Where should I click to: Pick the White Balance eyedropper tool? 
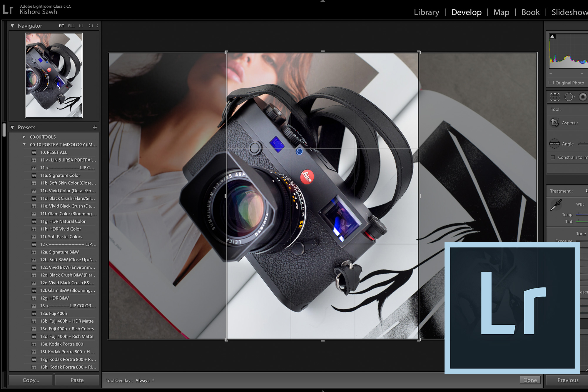(556, 205)
